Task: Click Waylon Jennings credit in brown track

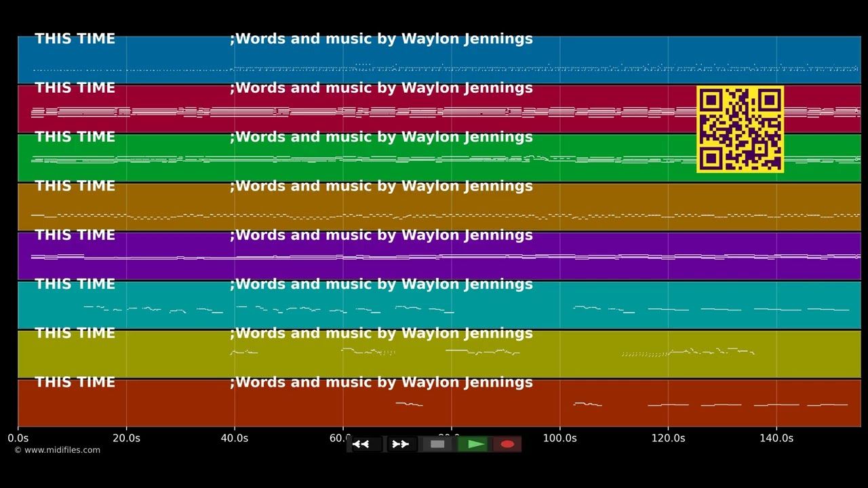Action: tap(381, 186)
